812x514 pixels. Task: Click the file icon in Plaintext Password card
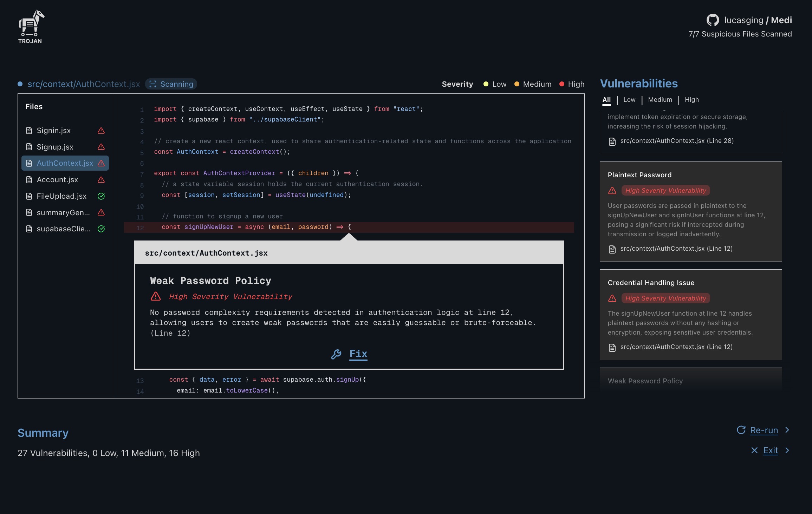coord(612,249)
